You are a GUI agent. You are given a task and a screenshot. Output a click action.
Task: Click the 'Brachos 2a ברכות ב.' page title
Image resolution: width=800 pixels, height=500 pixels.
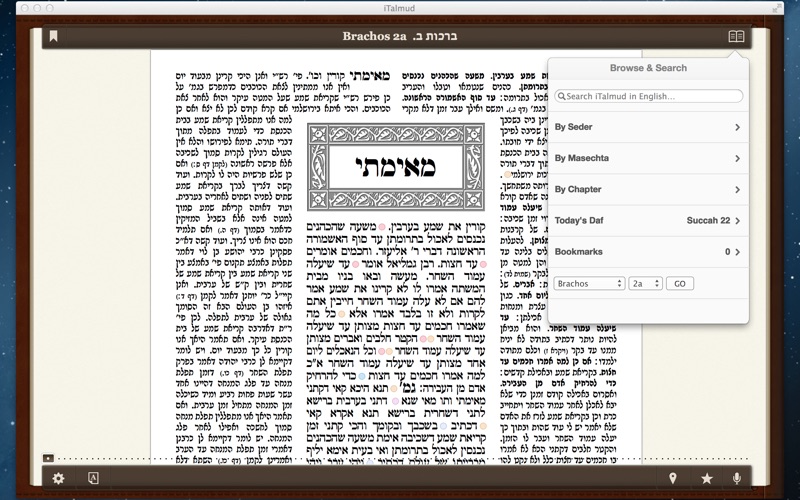(x=399, y=36)
